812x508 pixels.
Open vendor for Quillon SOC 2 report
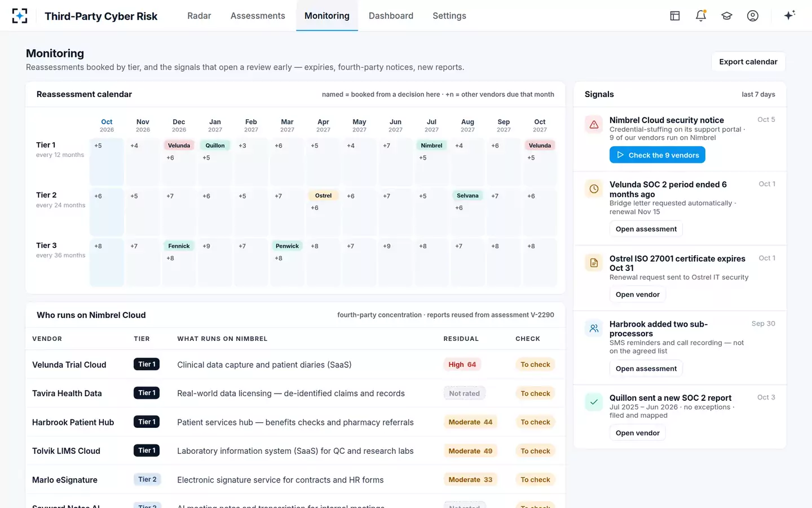pos(638,433)
